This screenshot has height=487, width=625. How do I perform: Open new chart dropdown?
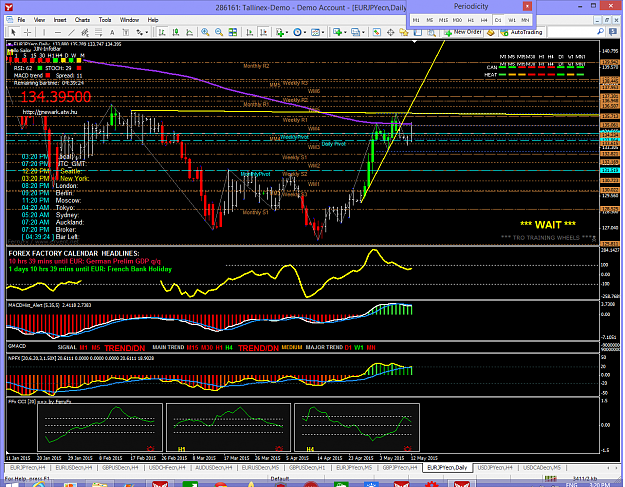click(339, 32)
